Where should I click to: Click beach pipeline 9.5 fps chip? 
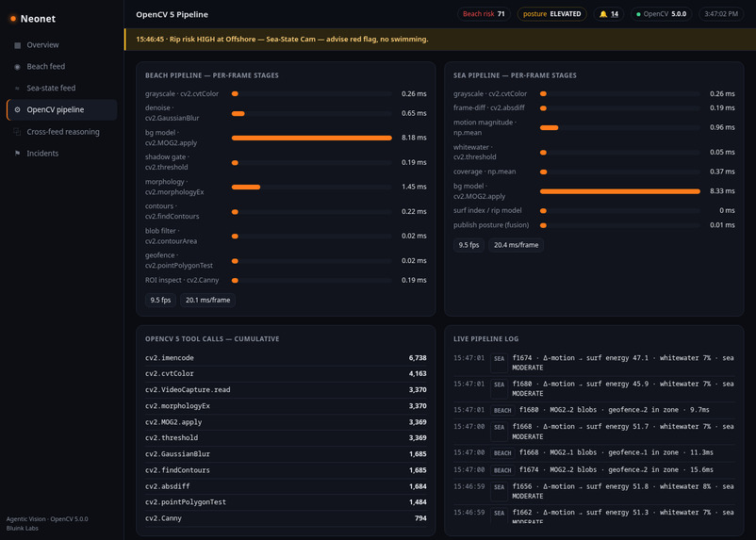[x=160, y=300]
